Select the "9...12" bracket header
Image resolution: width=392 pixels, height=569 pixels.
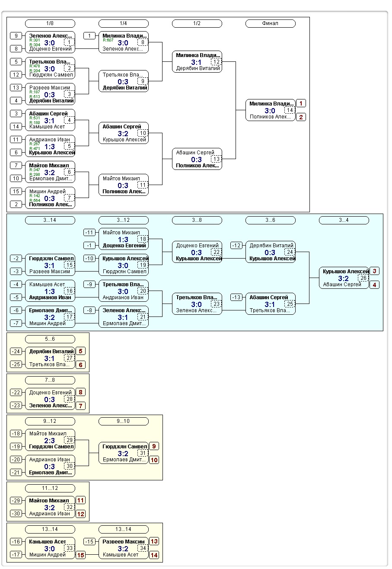tap(50, 421)
